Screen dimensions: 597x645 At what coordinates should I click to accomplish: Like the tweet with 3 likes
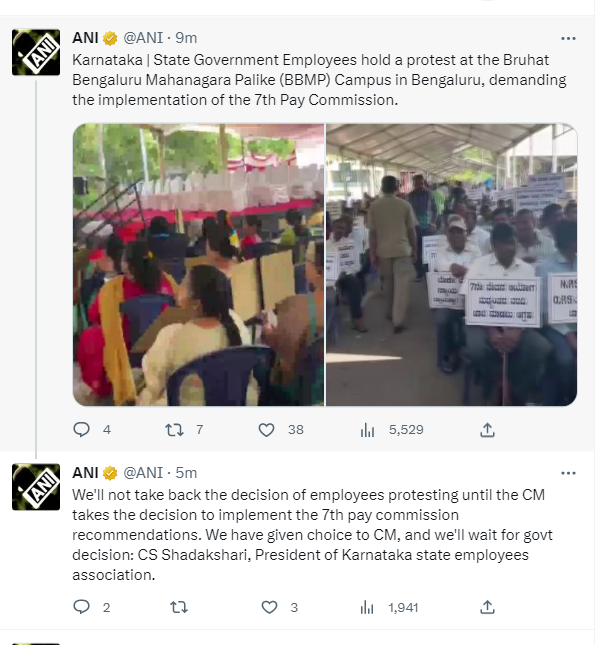click(x=269, y=607)
